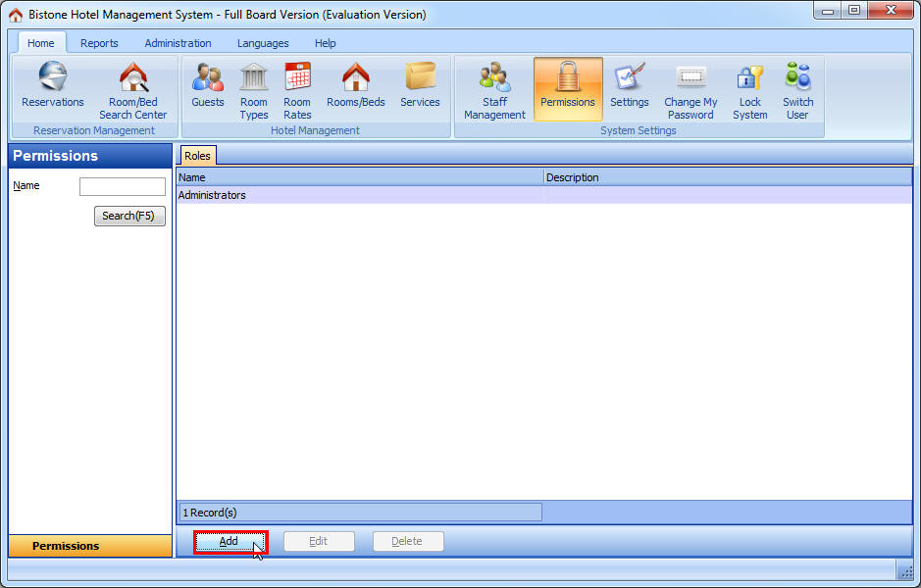Image resolution: width=921 pixels, height=588 pixels.
Task: Open the Reservations module
Action: click(52, 88)
